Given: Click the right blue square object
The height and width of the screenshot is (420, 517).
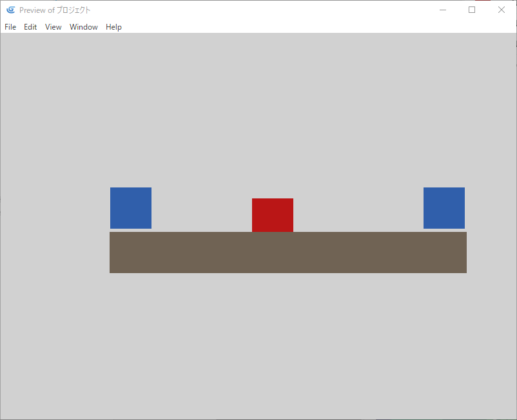Looking at the screenshot, I should pos(444,208).
